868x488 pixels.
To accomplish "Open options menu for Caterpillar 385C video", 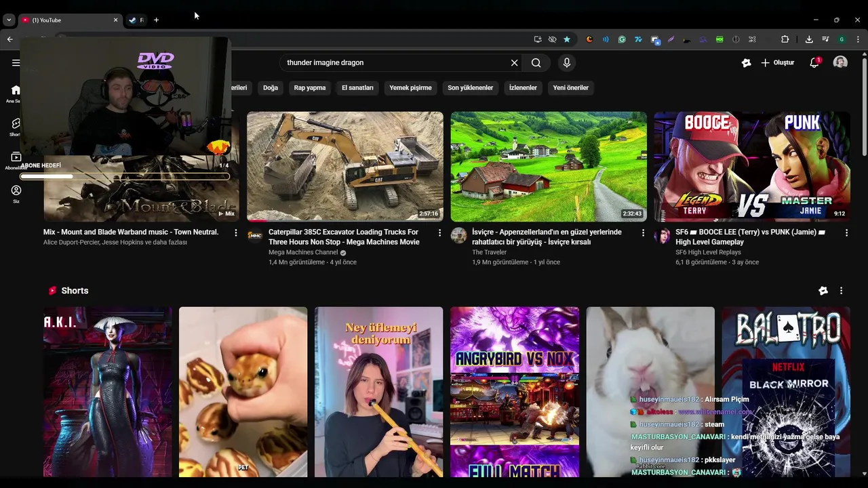I will (439, 232).
